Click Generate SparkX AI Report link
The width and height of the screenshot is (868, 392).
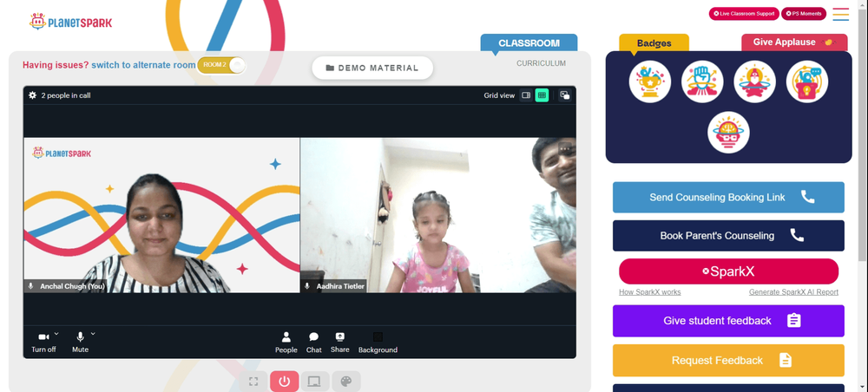[x=793, y=292]
